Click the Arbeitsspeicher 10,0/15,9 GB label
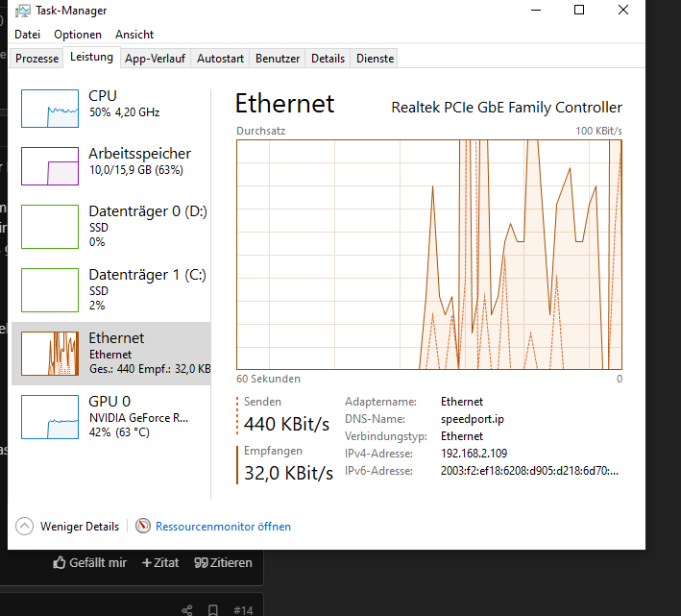The width and height of the screenshot is (681, 616). pos(140,161)
